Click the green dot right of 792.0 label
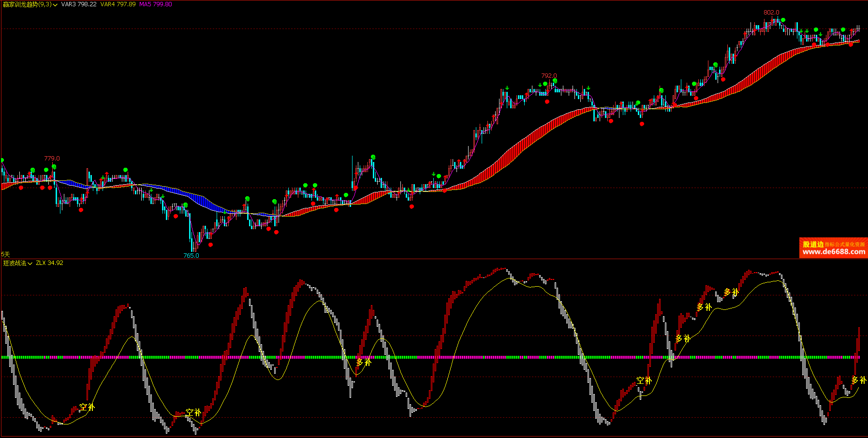Viewport: 868px width, 438px height. [555, 81]
